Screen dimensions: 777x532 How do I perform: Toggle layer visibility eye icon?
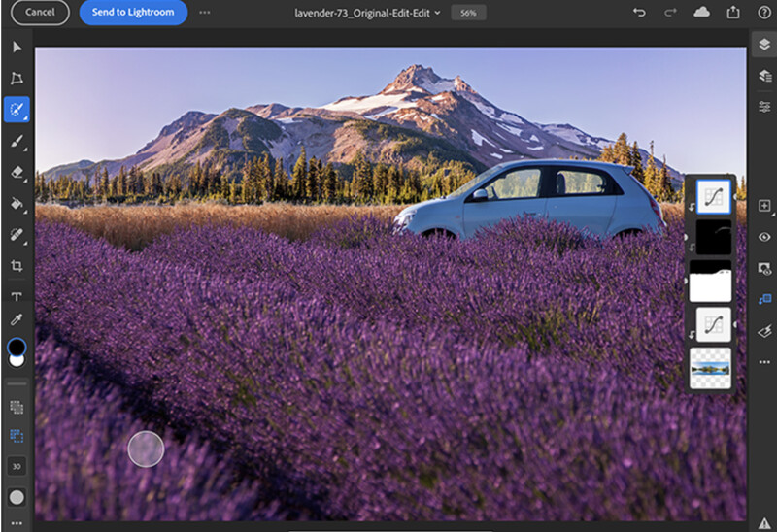click(764, 237)
